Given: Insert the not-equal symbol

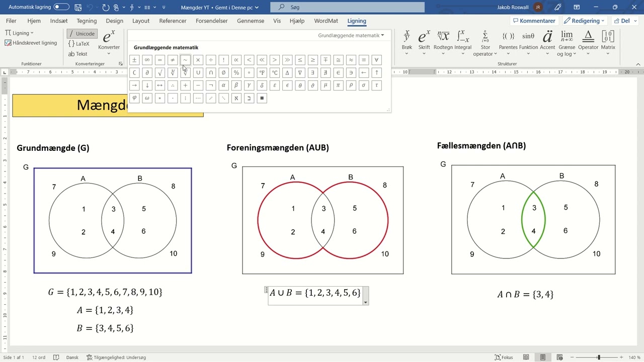Looking at the screenshot, I should click(173, 60).
